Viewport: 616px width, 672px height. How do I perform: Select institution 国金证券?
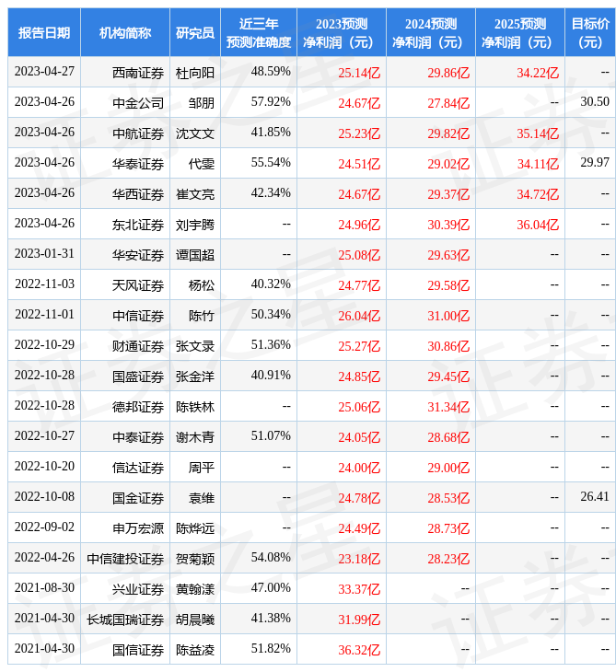(x=138, y=498)
